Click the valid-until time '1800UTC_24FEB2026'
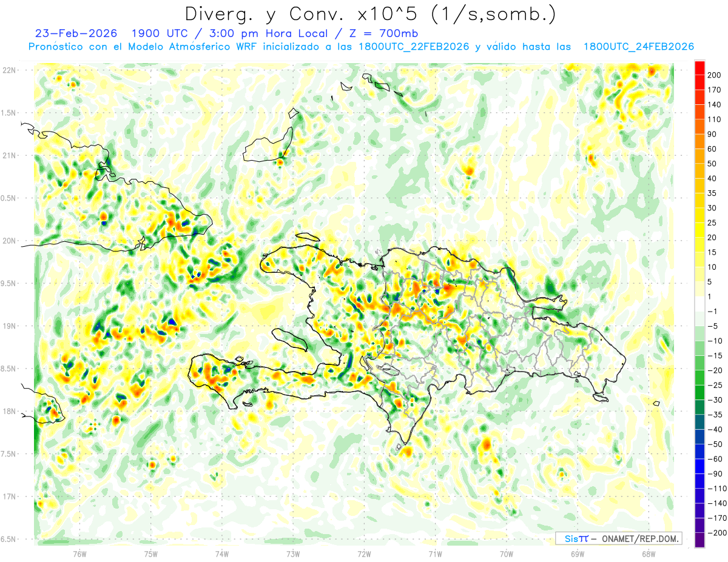The width and height of the screenshot is (728, 562). point(638,47)
